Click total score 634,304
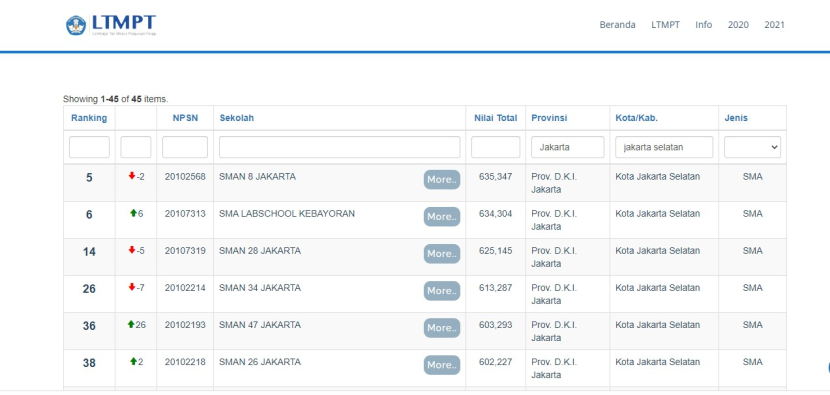830x395 pixels. [x=495, y=214]
